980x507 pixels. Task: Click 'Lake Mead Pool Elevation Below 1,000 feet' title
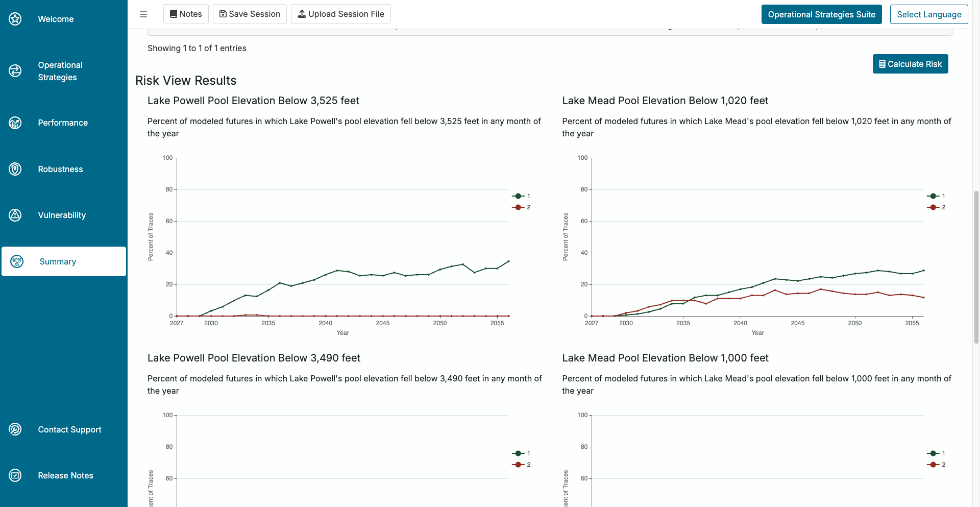pos(665,358)
